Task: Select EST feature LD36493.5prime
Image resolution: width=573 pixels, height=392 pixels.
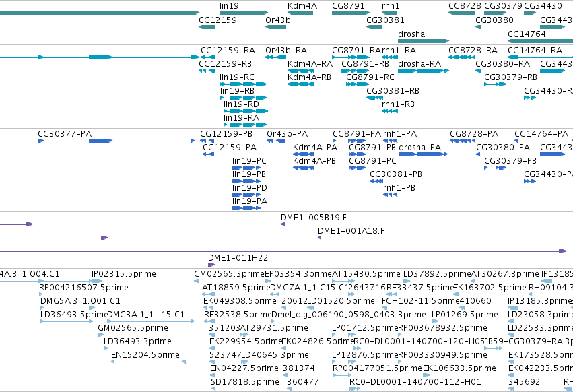Action: click(67, 321)
